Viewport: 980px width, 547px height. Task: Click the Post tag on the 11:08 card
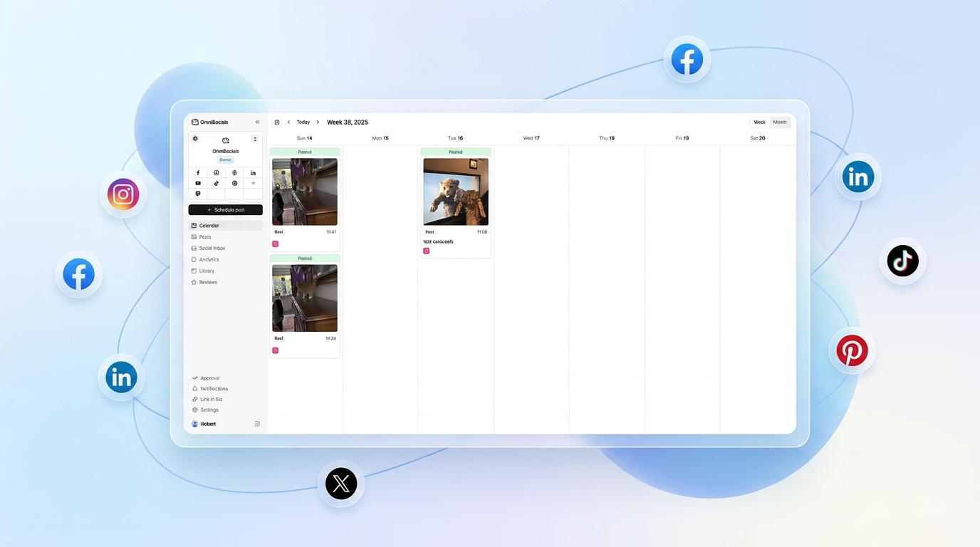(429, 232)
